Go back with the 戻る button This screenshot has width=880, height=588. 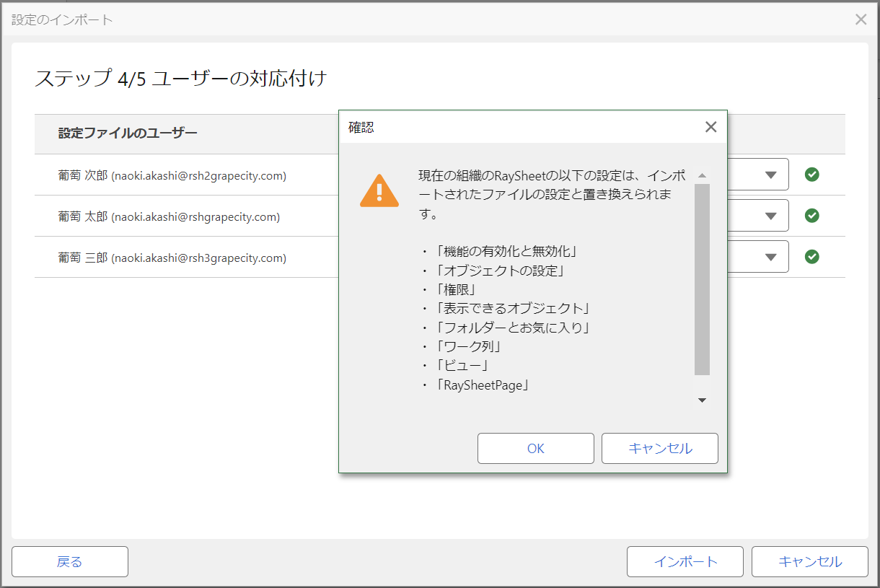70,561
